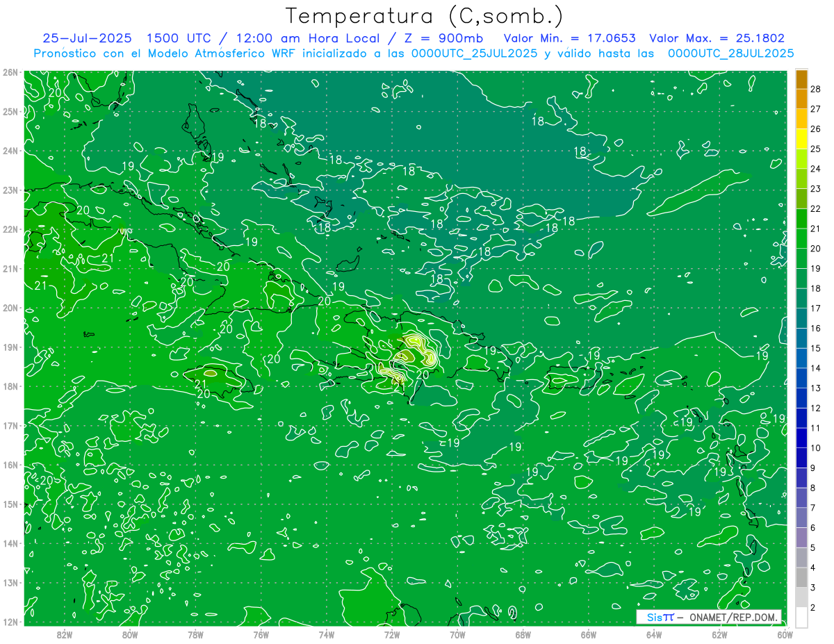
Task: Click the '17' value on the color scale
Action: (815, 308)
